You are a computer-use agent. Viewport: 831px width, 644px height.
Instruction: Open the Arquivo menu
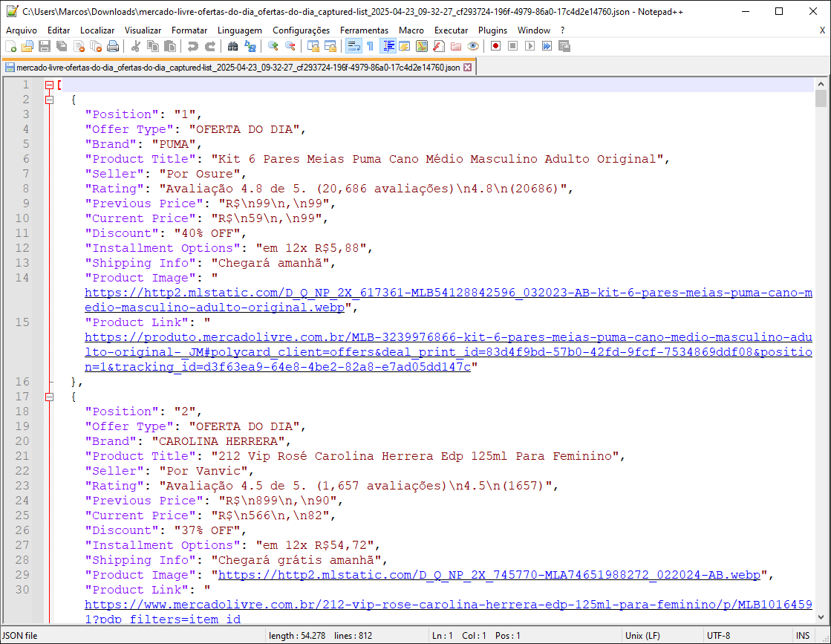tap(22, 30)
